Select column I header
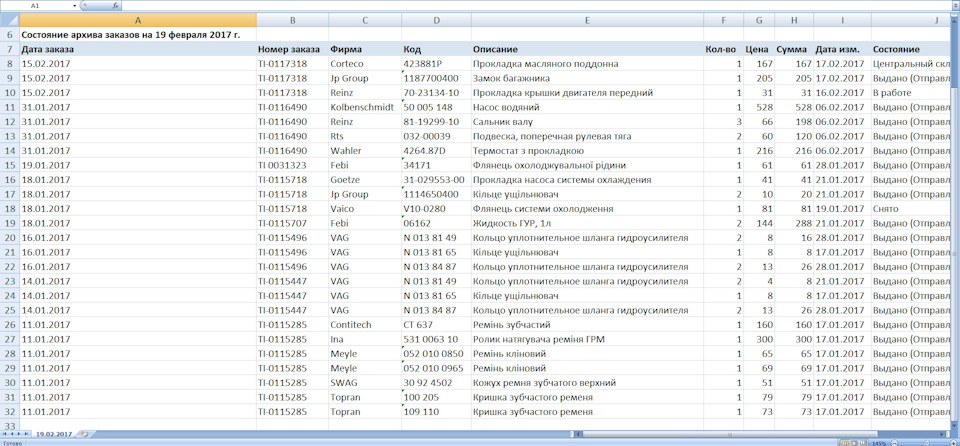Image resolution: width=960 pixels, height=446 pixels. click(x=842, y=20)
